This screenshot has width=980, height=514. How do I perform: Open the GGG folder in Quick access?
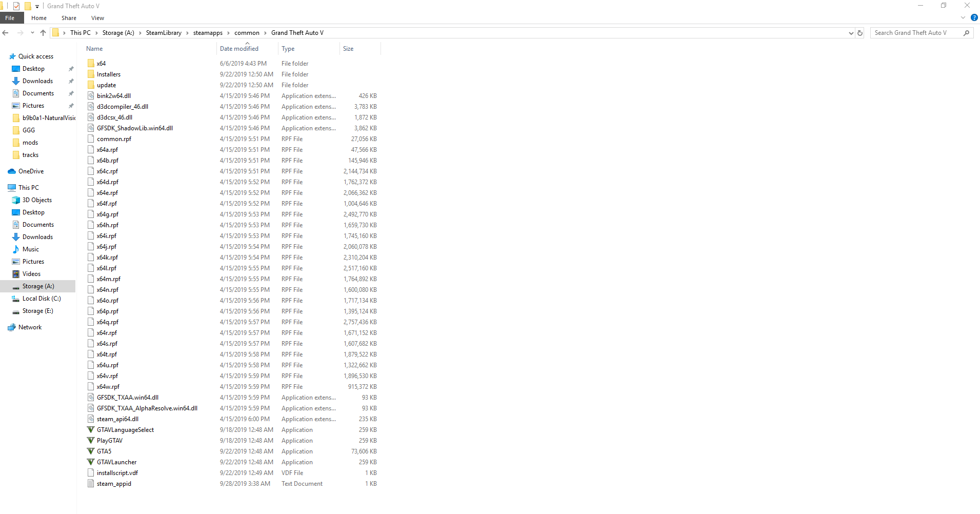(x=29, y=130)
